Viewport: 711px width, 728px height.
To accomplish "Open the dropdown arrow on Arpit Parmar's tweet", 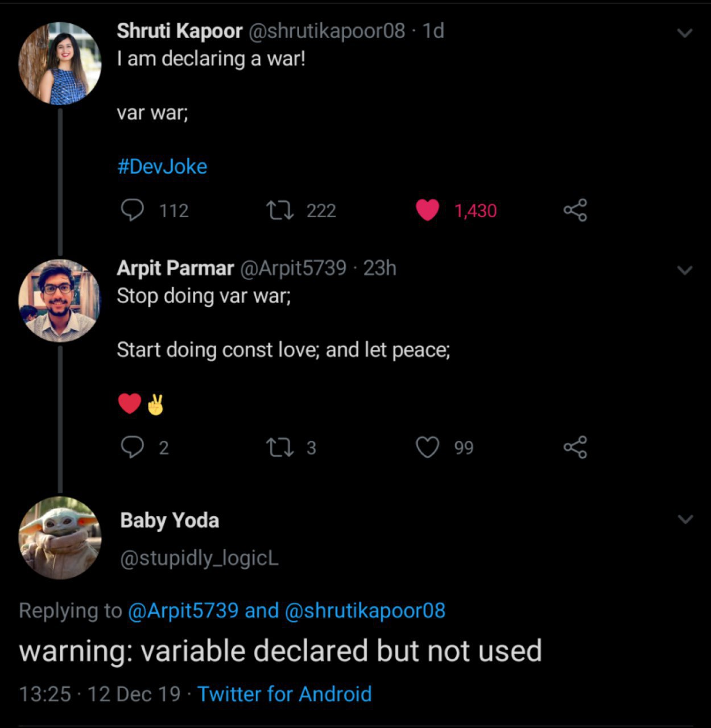I will (685, 270).
